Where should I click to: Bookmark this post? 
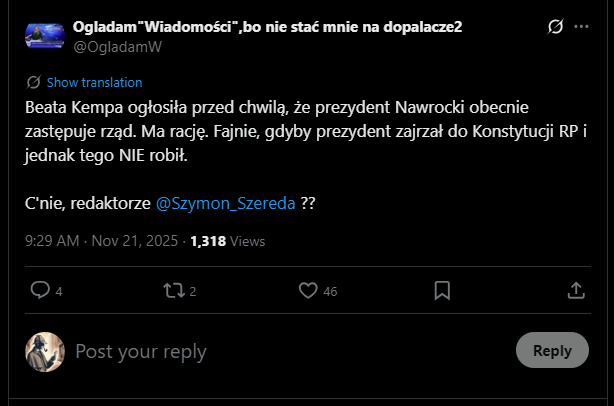442,290
